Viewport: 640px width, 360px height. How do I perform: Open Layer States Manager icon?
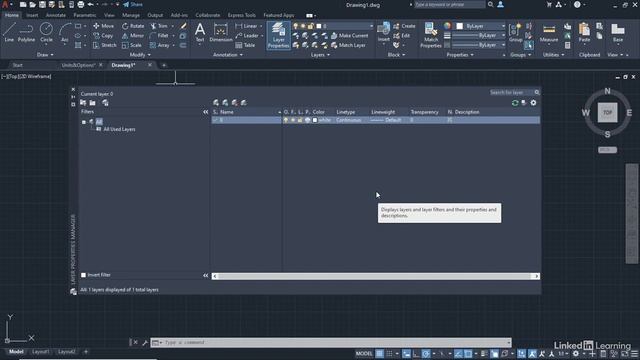click(x=105, y=103)
